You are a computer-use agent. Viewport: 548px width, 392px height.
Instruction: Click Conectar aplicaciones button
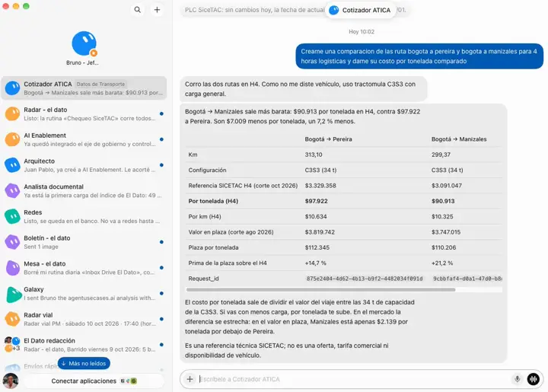94,381
